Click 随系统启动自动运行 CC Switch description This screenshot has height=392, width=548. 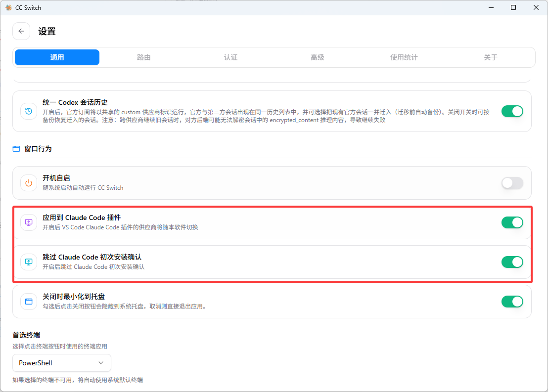pos(83,188)
